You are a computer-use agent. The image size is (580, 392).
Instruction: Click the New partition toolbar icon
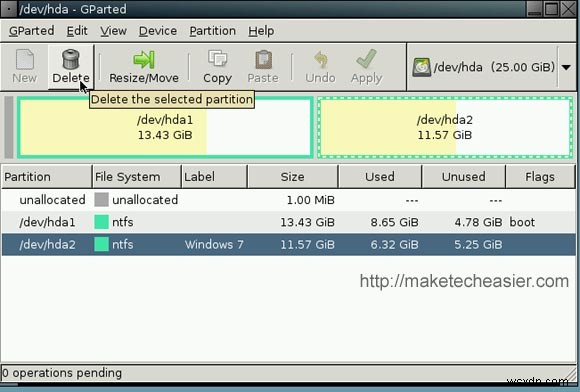[25, 59]
